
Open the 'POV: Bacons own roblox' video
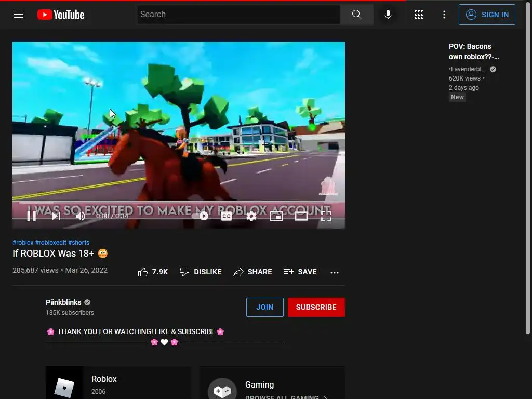(x=474, y=51)
